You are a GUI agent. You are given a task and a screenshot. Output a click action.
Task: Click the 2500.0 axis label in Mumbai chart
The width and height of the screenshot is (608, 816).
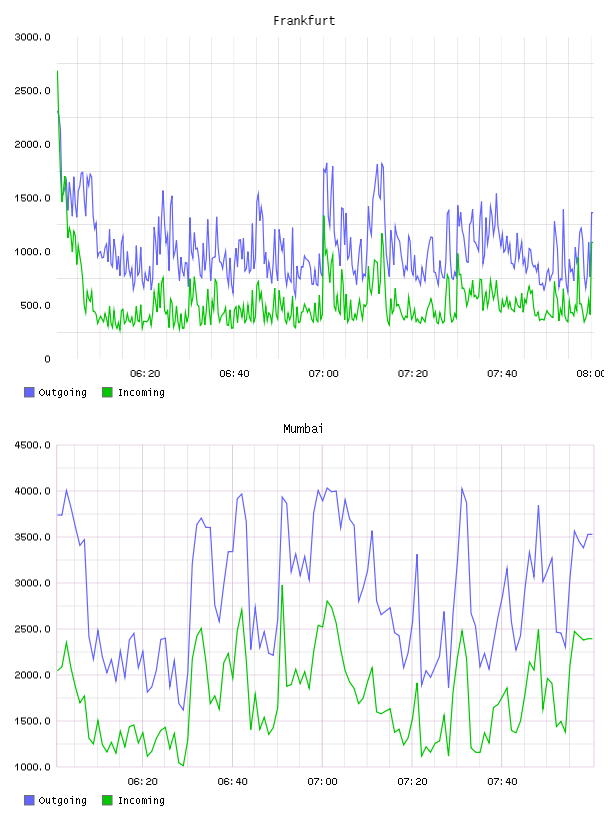tap(32, 629)
